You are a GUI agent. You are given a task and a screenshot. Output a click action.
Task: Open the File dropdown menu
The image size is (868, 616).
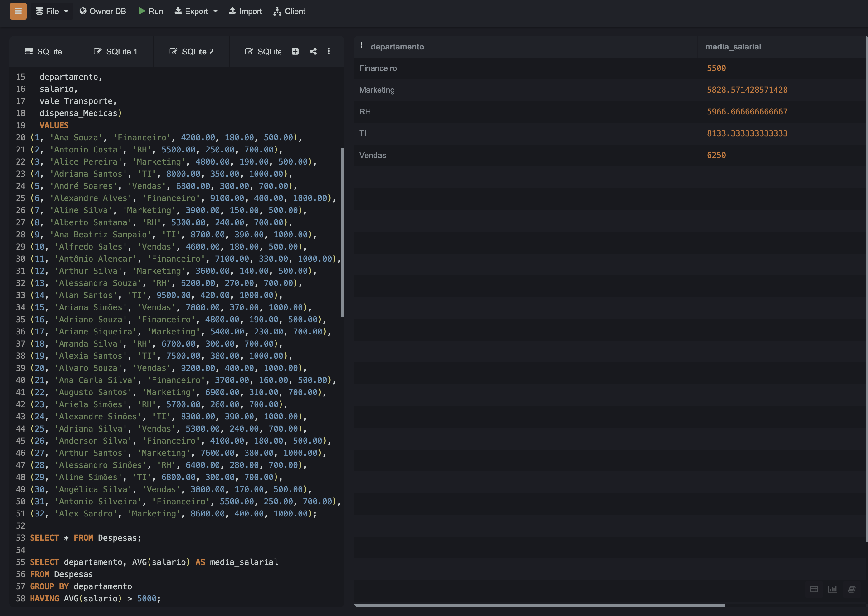point(52,11)
